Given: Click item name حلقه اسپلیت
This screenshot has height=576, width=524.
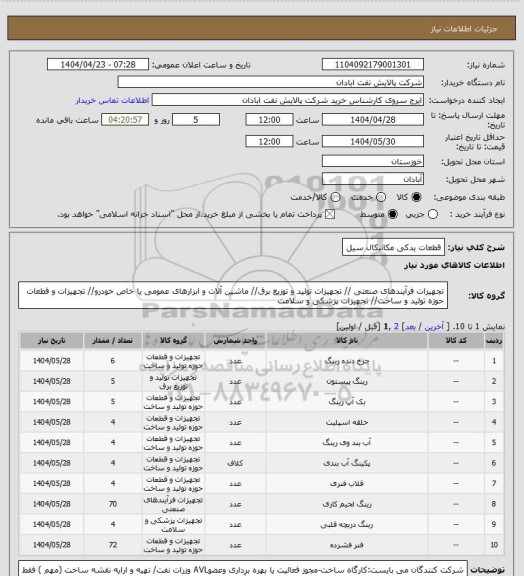Looking at the screenshot, I should 347,422.
